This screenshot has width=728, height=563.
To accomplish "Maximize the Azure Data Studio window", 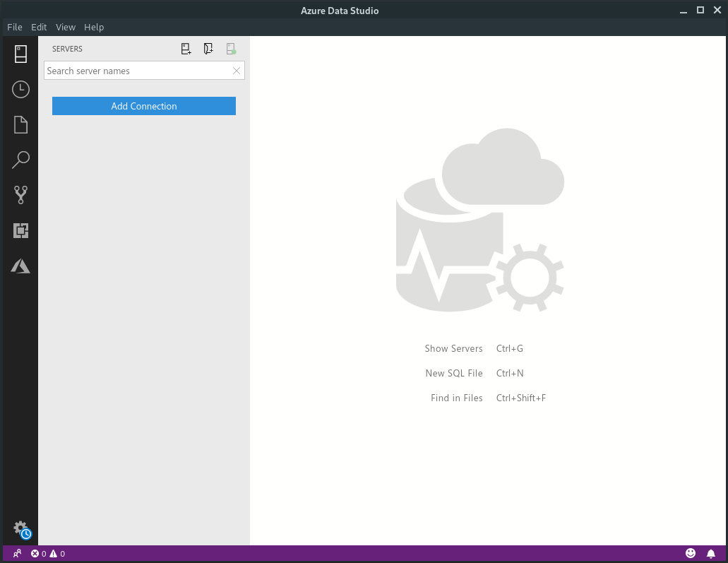I will 700,10.
